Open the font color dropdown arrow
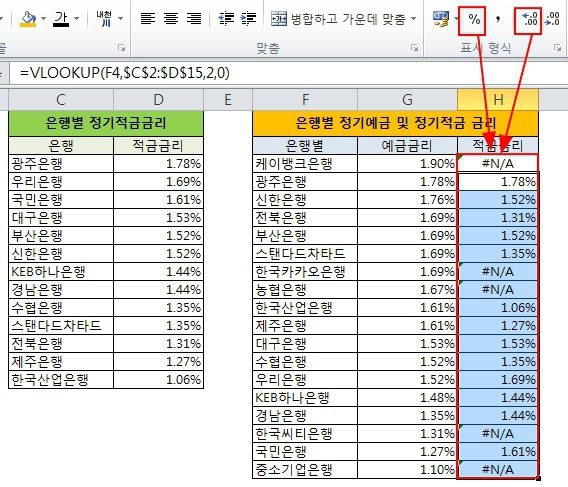Screen dimensions: 568x487 pos(76,18)
